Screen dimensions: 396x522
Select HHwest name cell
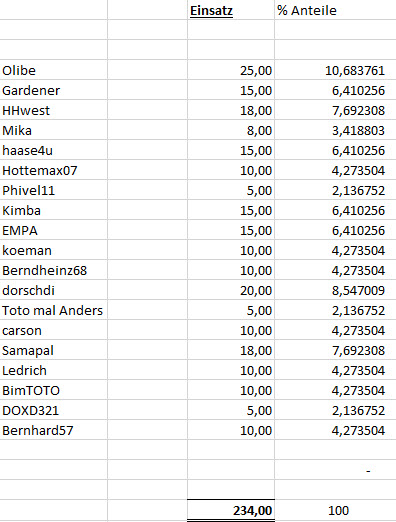pos(54,110)
